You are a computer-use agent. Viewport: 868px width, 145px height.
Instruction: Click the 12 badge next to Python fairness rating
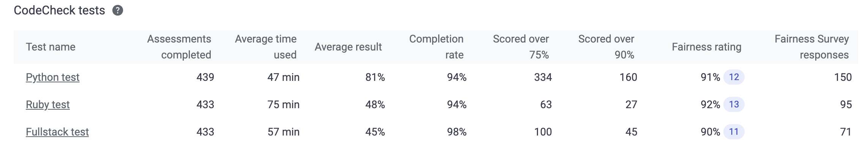734,77
